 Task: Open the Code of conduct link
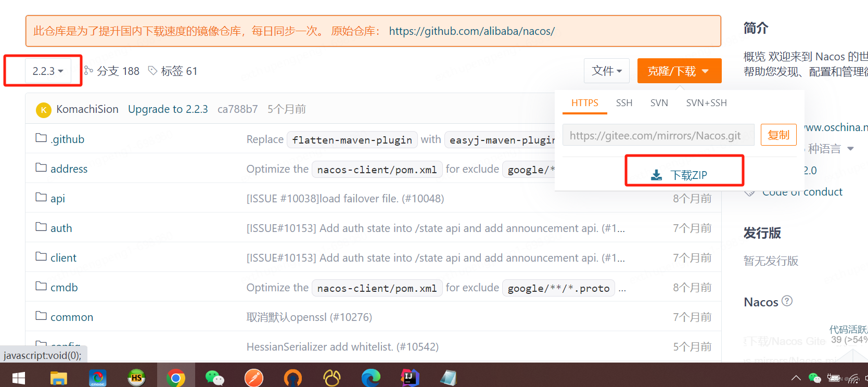click(x=802, y=192)
